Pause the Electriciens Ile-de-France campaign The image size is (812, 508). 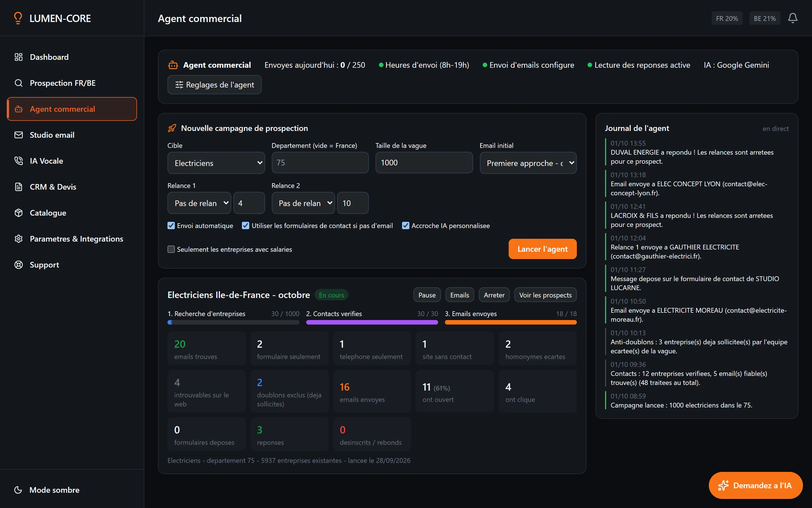pos(427,295)
